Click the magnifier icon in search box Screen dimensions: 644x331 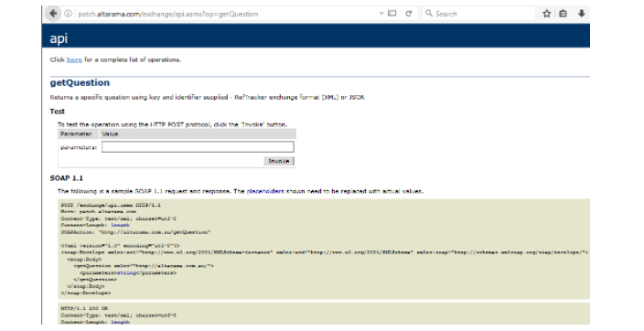pyautogui.click(x=429, y=13)
